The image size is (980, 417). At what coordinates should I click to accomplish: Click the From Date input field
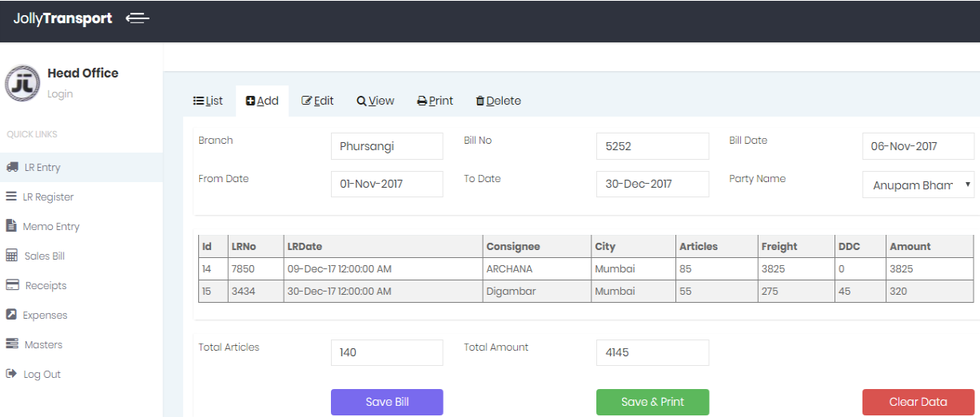(387, 184)
